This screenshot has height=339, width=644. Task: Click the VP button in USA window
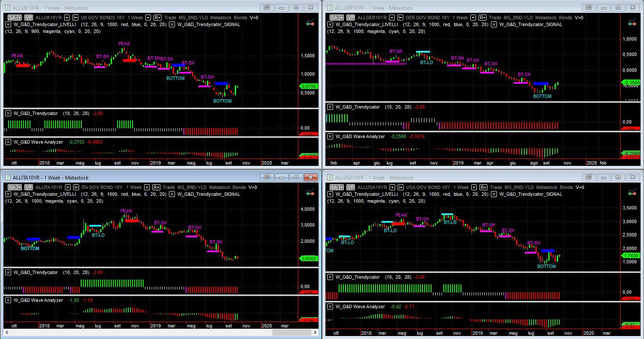(x=351, y=187)
